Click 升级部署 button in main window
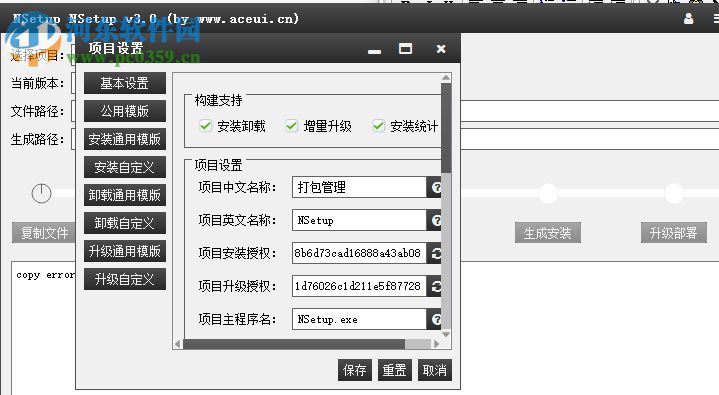The height and width of the screenshot is (395, 719). pyautogui.click(x=674, y=233)
